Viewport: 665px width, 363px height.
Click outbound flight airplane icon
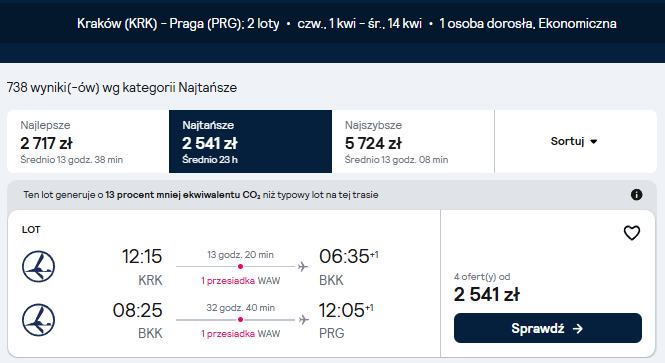click(x=302, y=267)
